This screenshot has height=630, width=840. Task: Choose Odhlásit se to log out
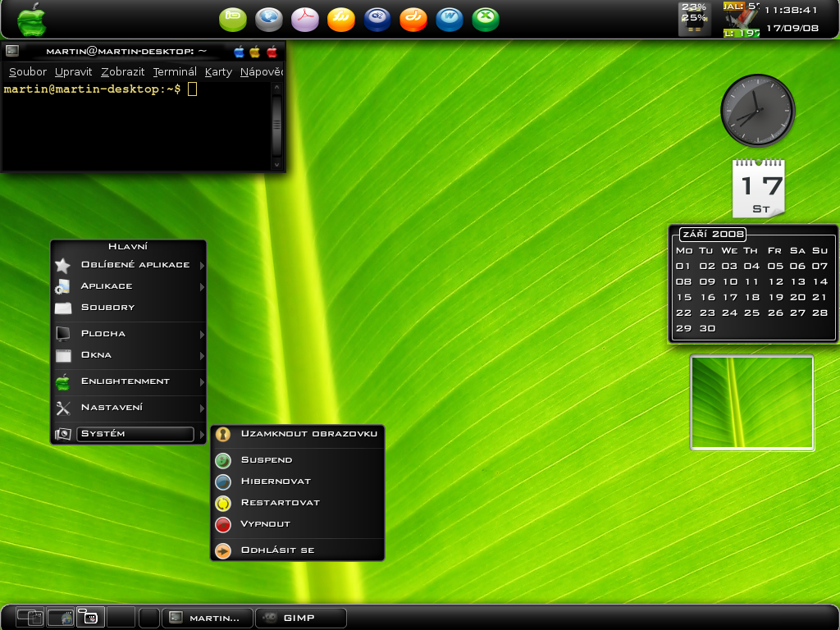[x=277, y=550]
